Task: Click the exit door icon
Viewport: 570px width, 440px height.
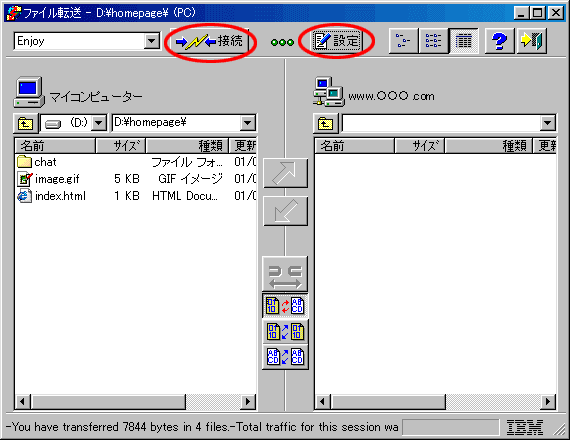Action: [531, 41]
